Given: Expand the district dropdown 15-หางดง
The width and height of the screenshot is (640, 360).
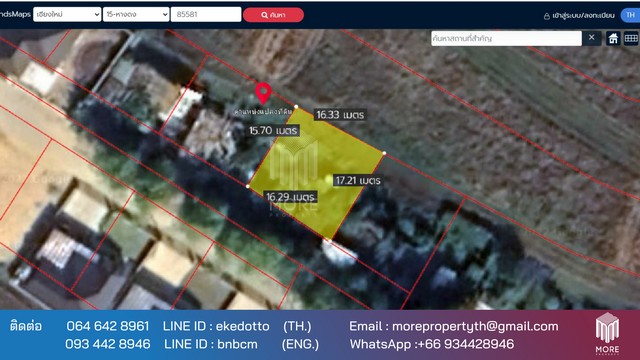Looking at the screenshot, I should tap(136, 14).
